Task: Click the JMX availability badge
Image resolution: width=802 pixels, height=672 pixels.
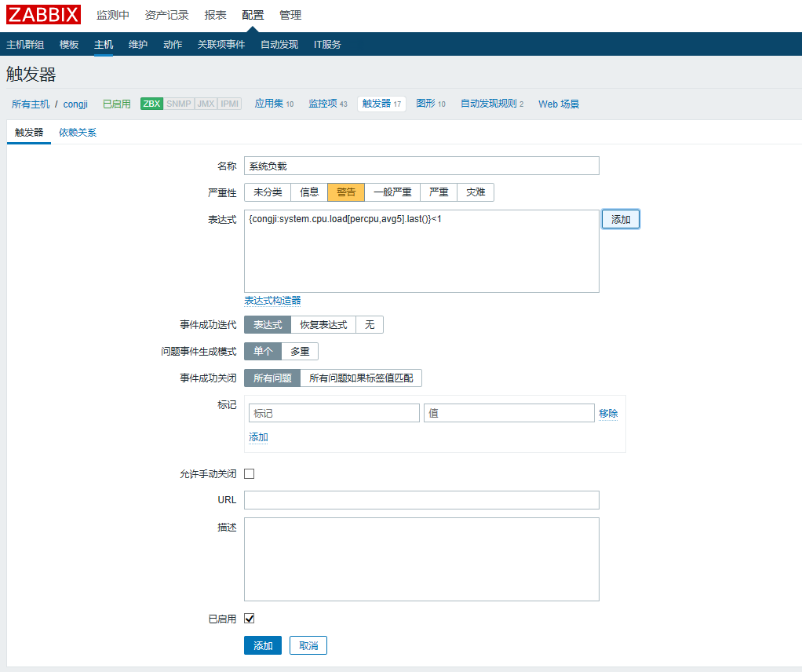Action: tap(206, 104)
